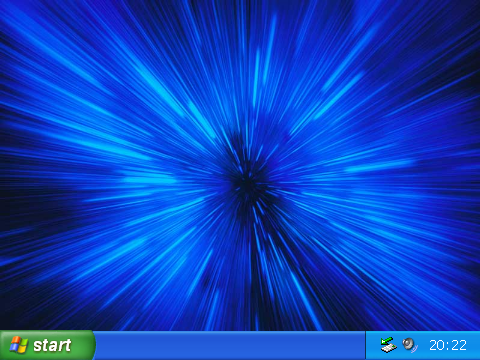Click the word "start" on green button

coord(52,345)
